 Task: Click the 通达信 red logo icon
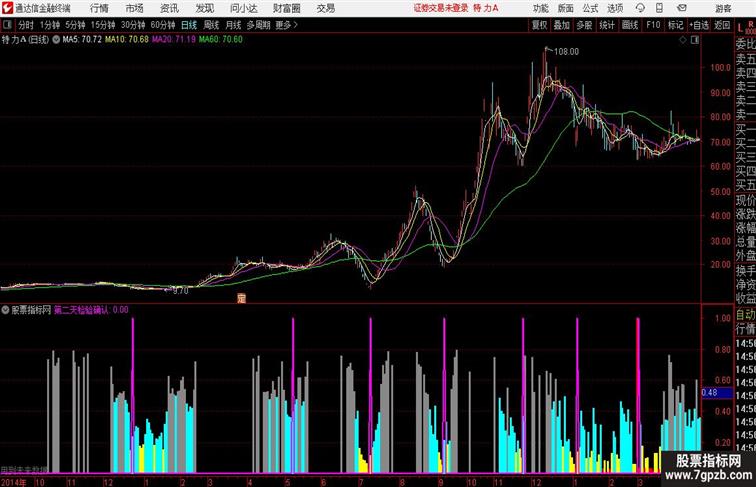tap(7, 8)
